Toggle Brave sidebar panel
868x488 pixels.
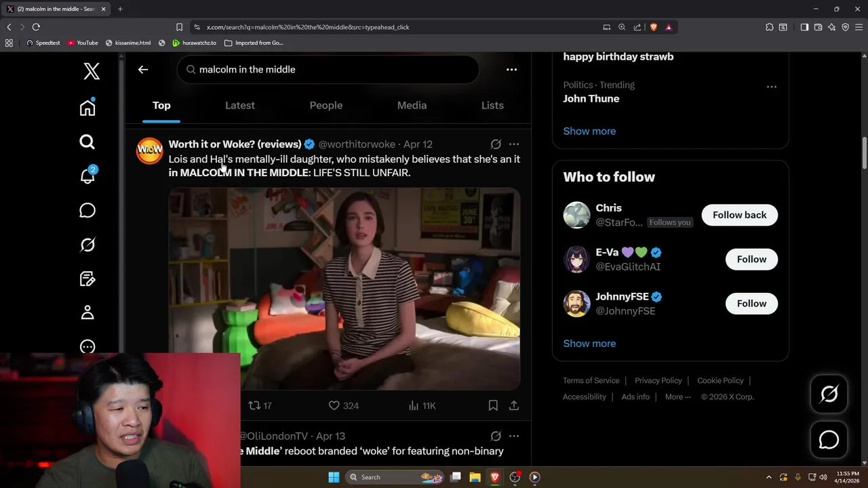tap(804, 27)
